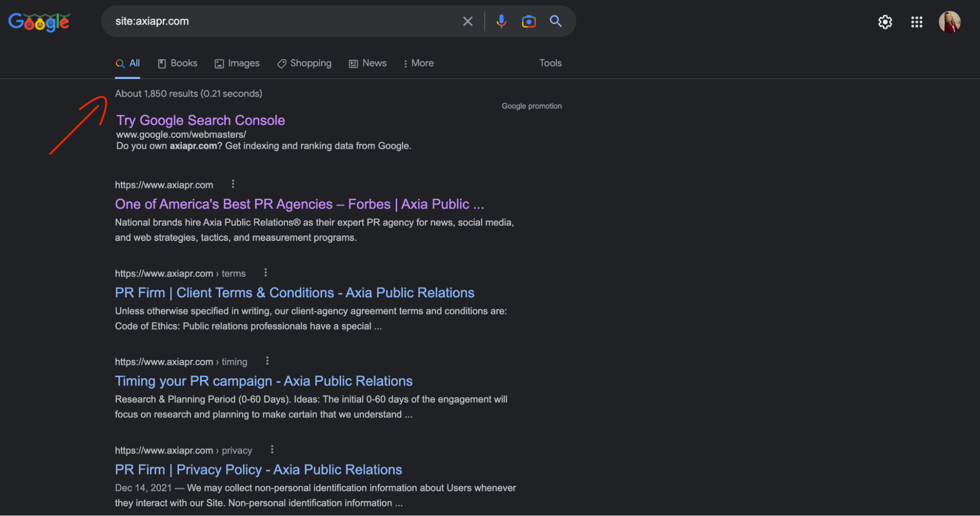The image size is (980, 516).
Task: Select the Images search category icon
Action: pos(219,63)
